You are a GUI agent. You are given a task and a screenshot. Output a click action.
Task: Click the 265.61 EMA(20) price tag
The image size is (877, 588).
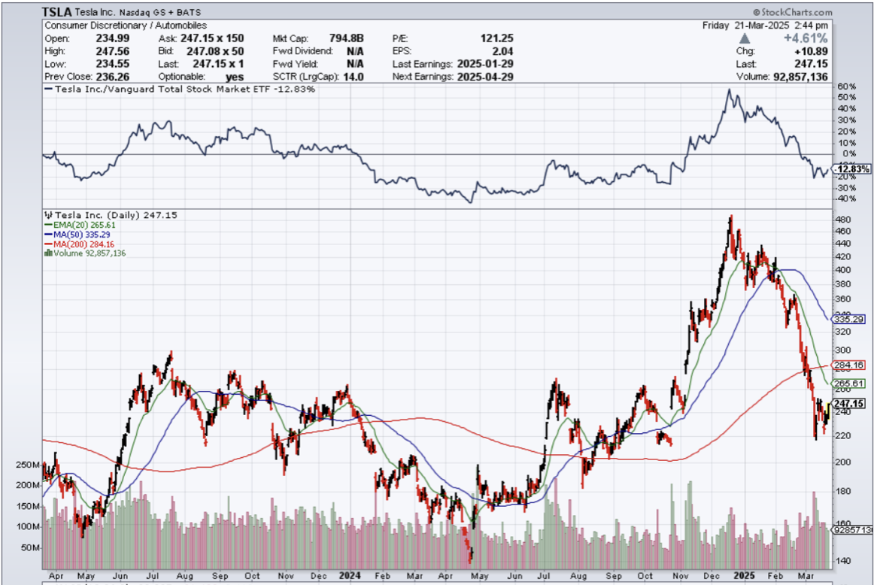[849, 383]
